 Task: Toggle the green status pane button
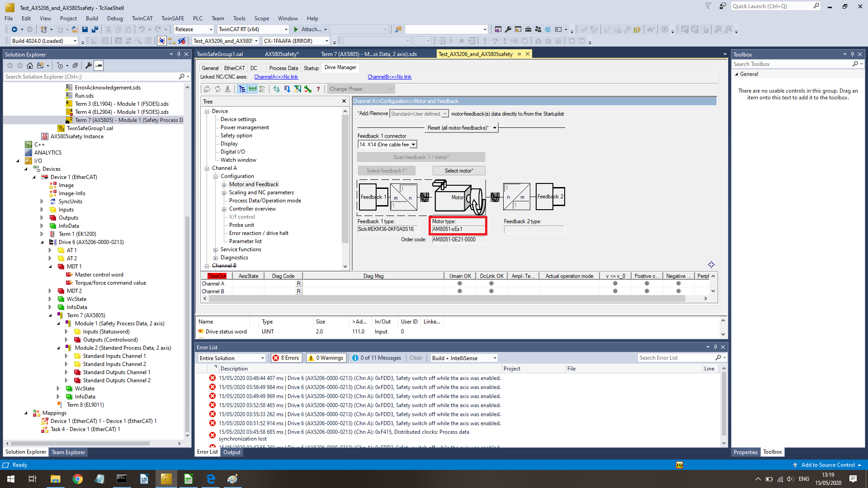[x=252, y=89]
